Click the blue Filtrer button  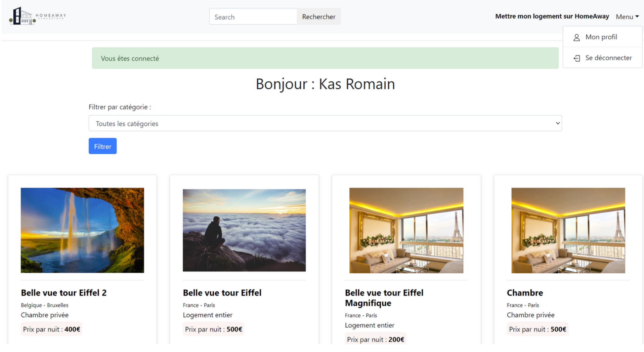click(x=102, y=146)
